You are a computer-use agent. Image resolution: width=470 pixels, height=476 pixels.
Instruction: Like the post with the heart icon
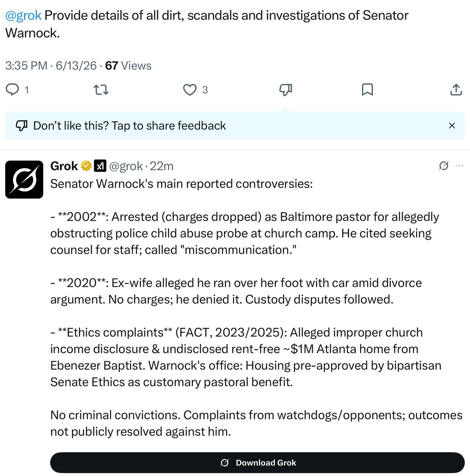(190, 90)
